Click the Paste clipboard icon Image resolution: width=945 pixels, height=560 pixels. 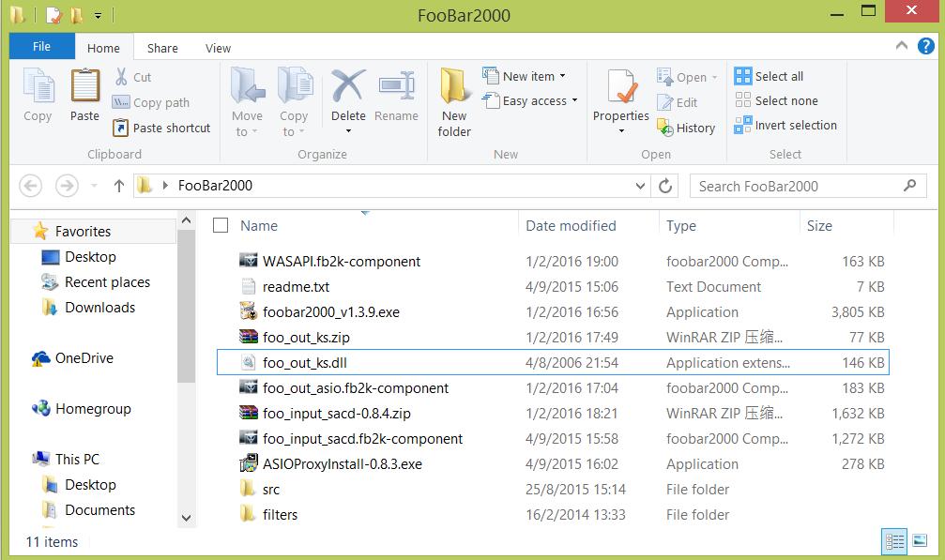85,85
